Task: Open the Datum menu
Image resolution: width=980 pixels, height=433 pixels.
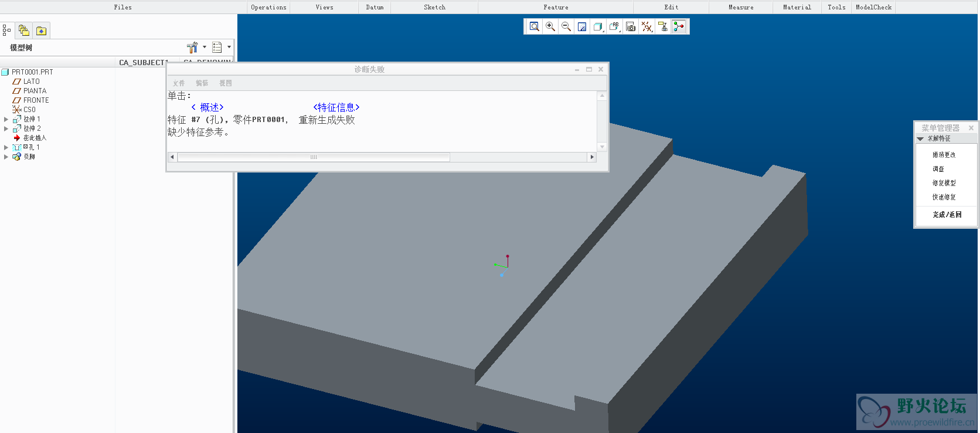Action: pos(375,7)
